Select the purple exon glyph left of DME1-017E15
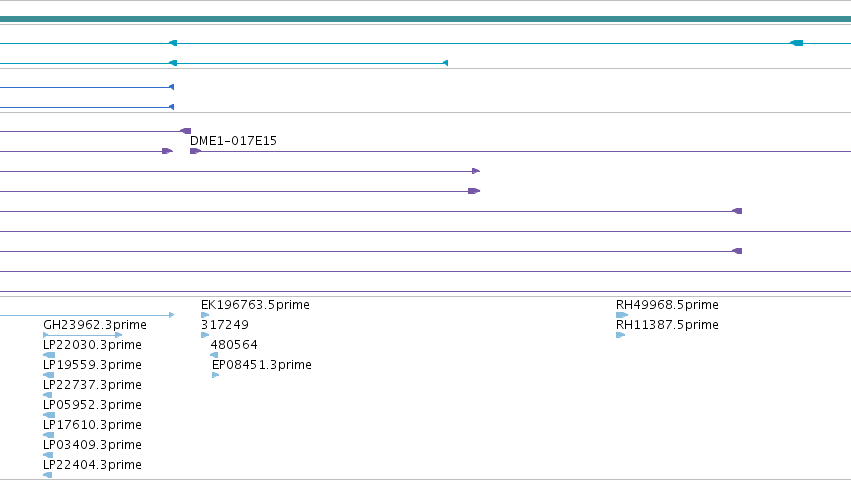The height and width of the screenshot is (480, 851). 167,151
